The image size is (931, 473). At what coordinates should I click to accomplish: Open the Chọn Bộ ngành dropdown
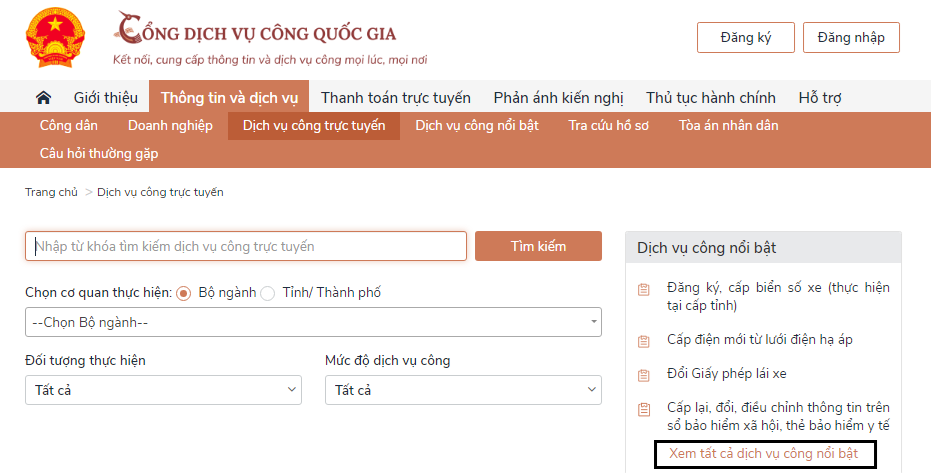click(313, 322)
